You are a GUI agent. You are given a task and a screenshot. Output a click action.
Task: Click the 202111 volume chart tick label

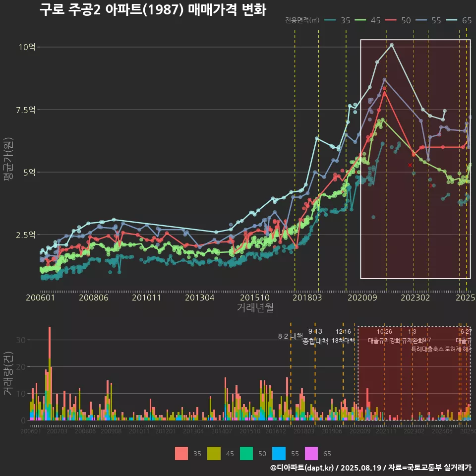click(386, 431)
